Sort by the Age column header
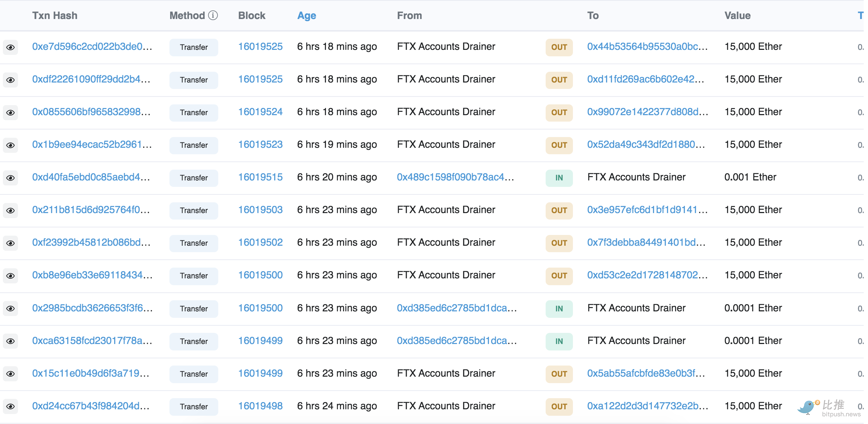Viewport: 868px width, 424px height. 307,16
